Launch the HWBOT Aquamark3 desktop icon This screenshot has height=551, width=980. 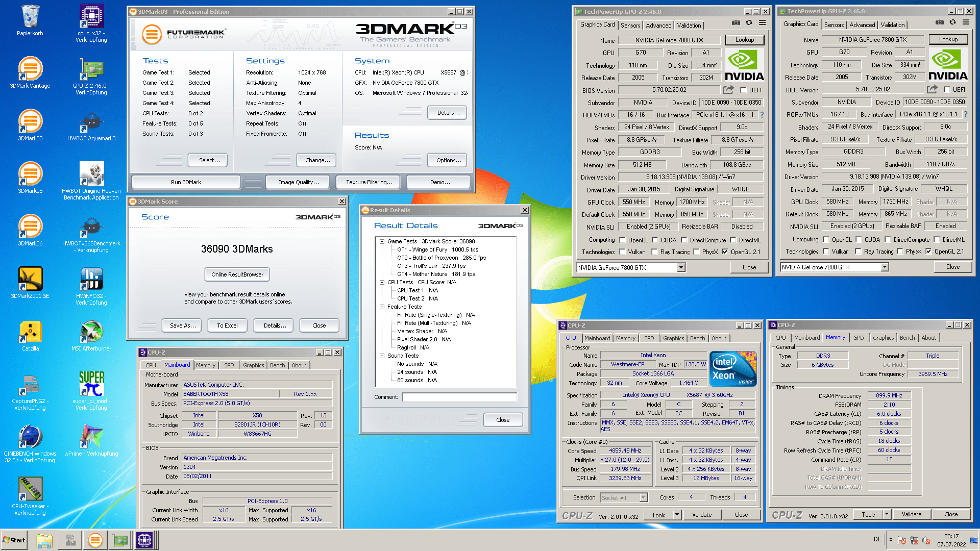coord(91,125)
